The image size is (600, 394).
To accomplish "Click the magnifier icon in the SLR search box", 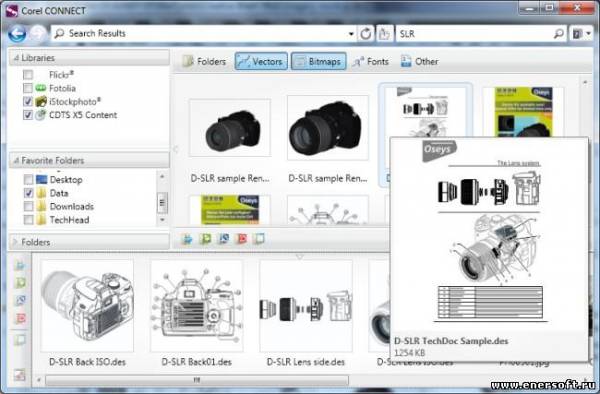I will point(559,34).
